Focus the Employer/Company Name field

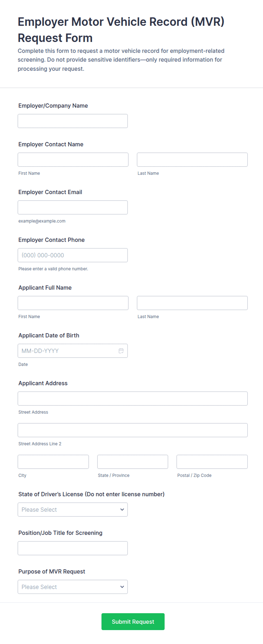pos(73,121)
